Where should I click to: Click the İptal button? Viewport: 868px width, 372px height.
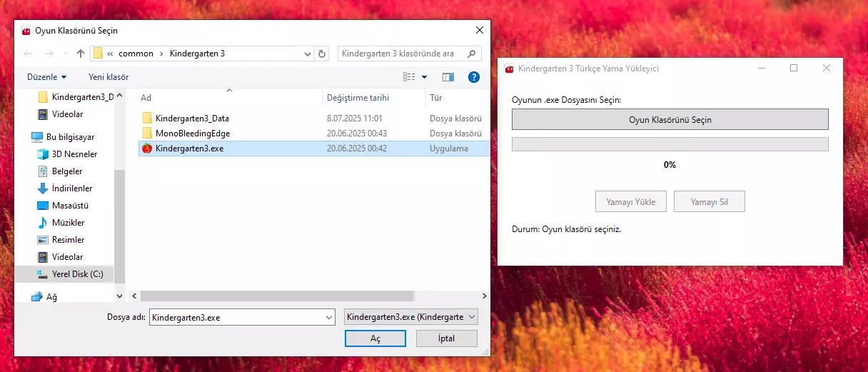coord(447,338)
